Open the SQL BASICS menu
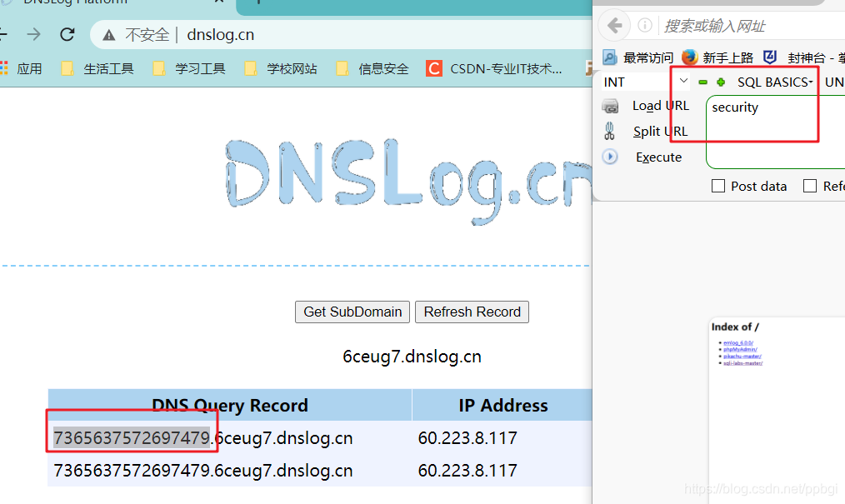845x504 pixels. 775,82
